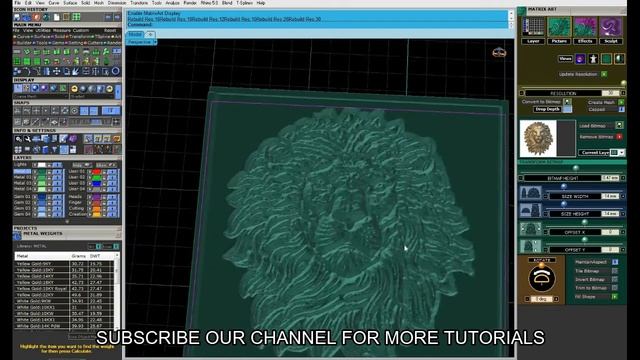This screenshot has width=640, height=360.
Task: Toggle the Fill Shape checkbox
Action: tap(615, 296)
